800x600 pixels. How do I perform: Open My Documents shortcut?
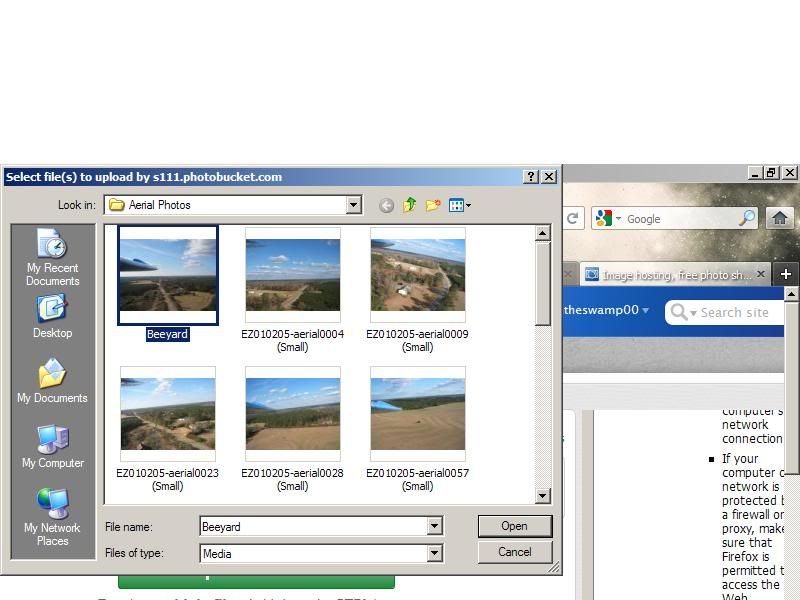click(52, 381)
